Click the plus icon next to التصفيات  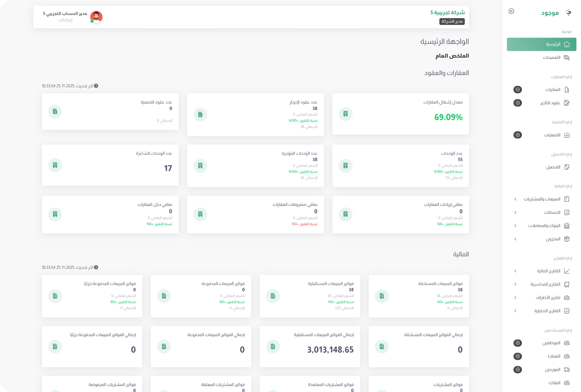[x=518, y=135]
